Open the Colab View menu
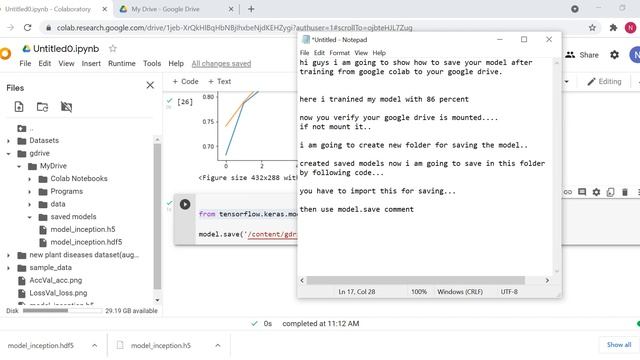The height and width of the screenshot is (360, 640). point(66,63)
